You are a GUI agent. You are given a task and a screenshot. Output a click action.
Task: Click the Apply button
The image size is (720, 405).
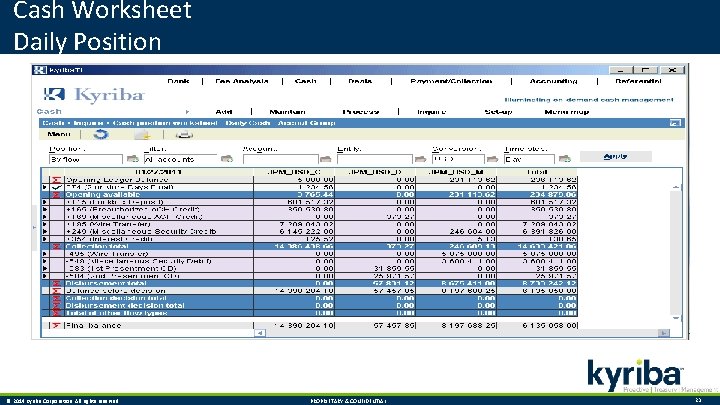coord(615,157)
